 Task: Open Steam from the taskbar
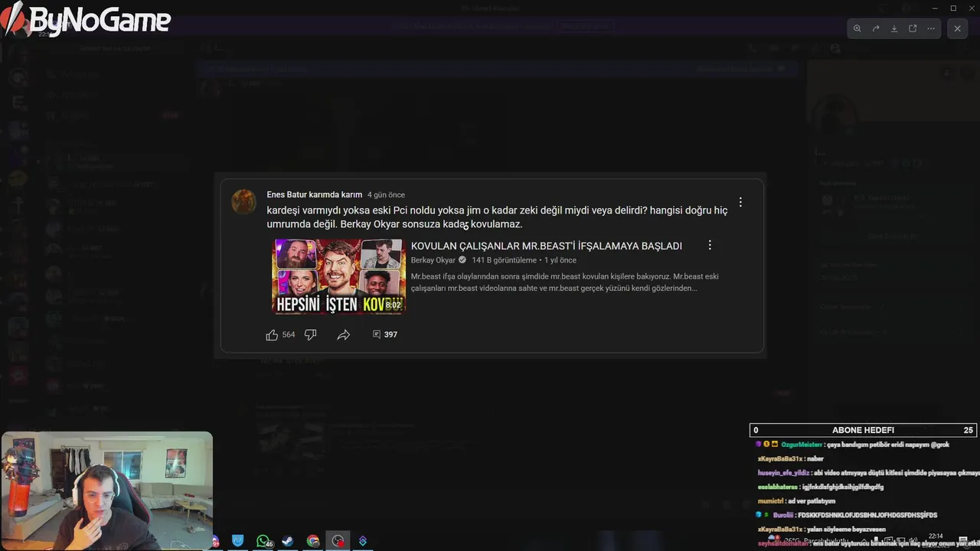[x=288, y=541]
